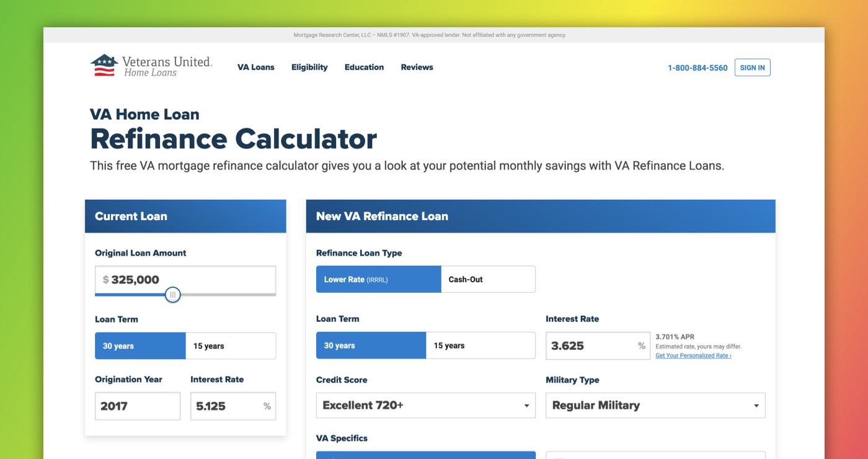
Task: Open the Credit Score dropdown
Action: click(426, 405)
